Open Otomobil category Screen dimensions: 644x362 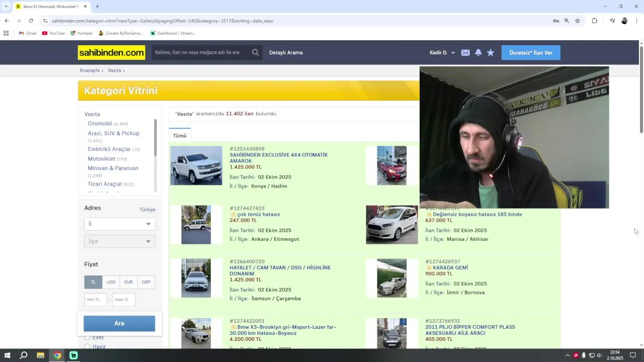[100, 124]
